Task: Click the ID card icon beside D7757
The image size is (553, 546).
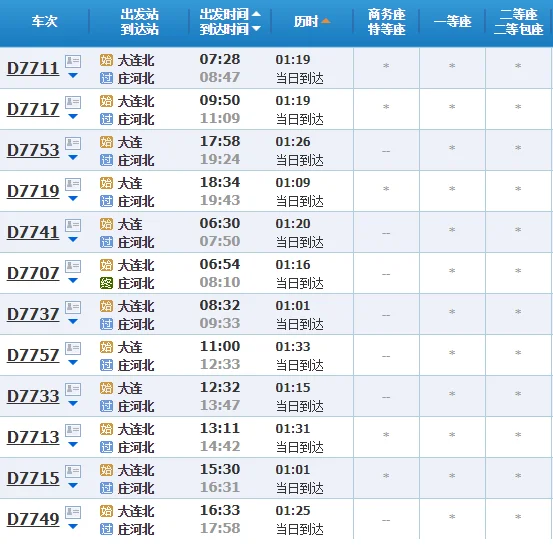Action: 73,348
